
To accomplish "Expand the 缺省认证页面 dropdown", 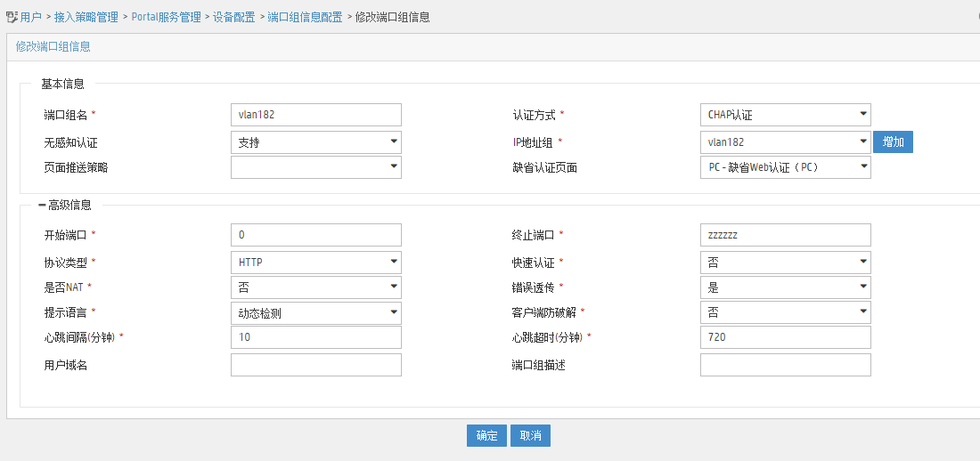I will tap(785, 167).
